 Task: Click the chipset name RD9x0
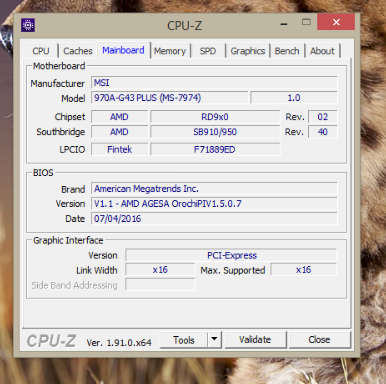click(x=215, y=117)
